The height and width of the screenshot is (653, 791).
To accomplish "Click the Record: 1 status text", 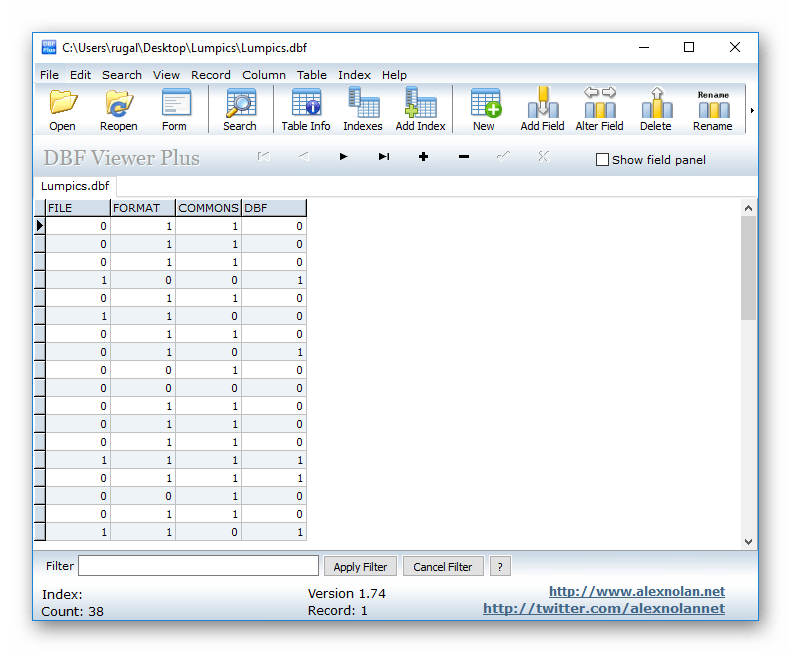I will pos(337,611).
